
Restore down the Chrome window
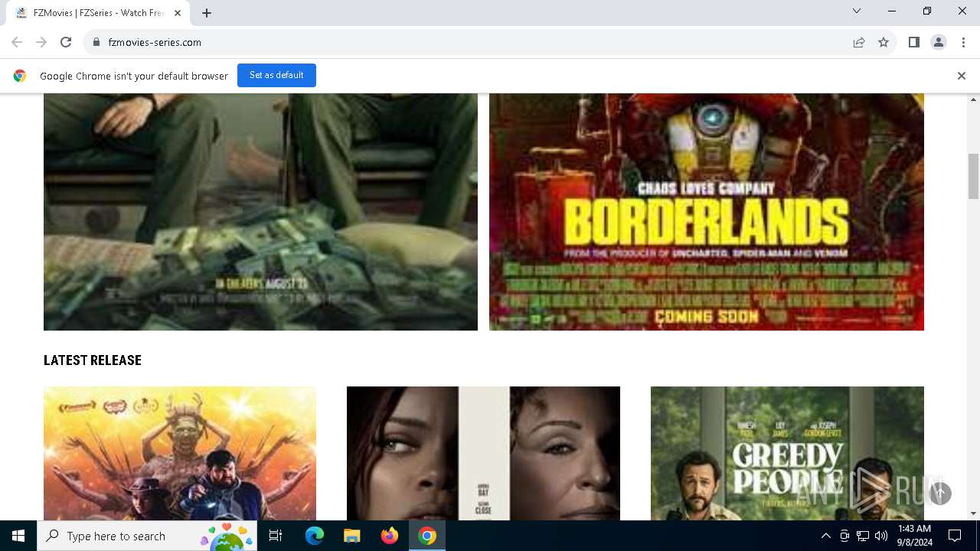click(x=927, y=11)
